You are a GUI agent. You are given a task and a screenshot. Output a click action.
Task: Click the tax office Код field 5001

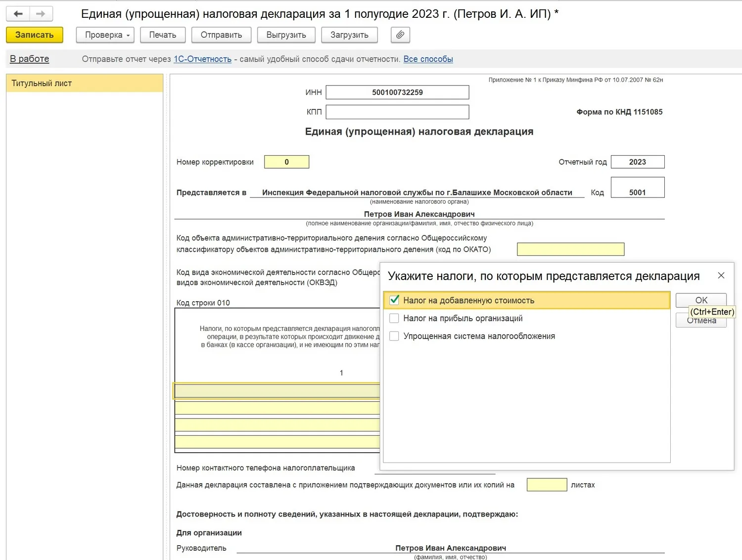click(x=638, y=187)
